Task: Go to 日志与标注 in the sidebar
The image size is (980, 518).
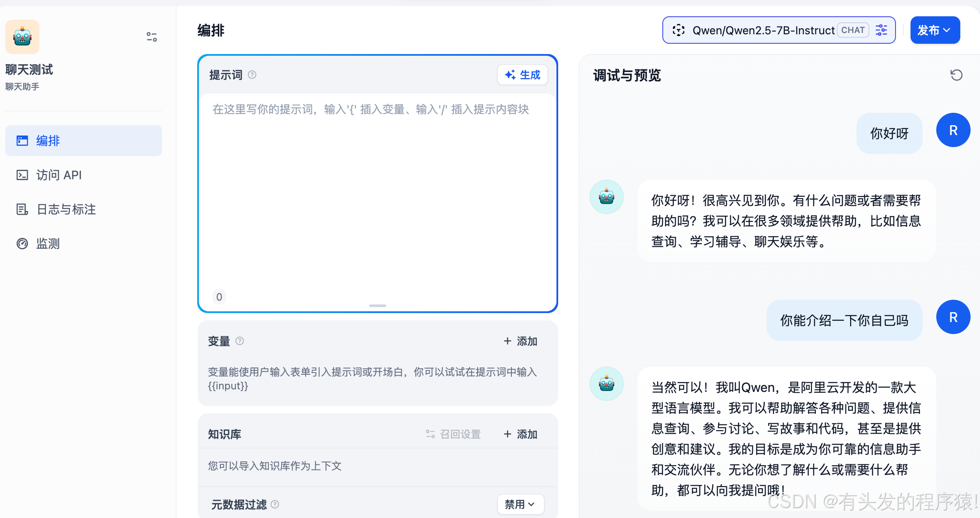Action: coord(66,209)
